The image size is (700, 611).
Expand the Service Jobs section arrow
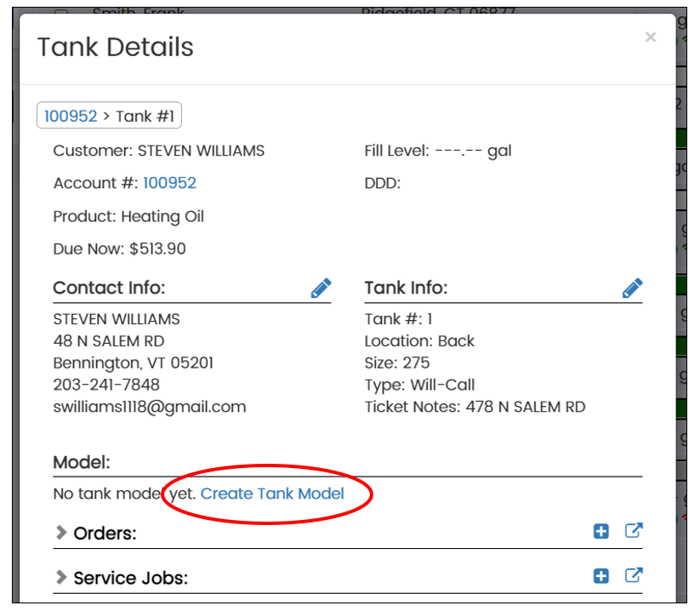61,578
